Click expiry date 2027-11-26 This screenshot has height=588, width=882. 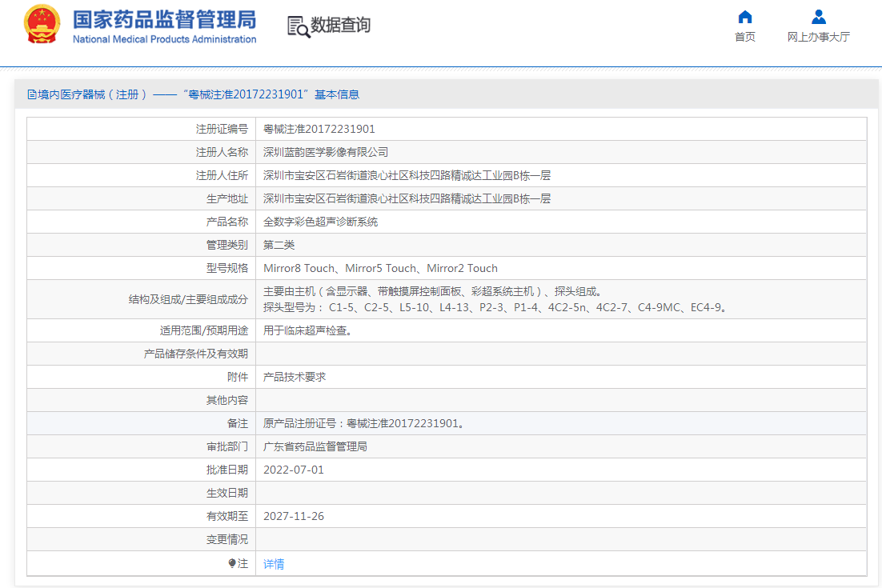[x=294, y=516]
